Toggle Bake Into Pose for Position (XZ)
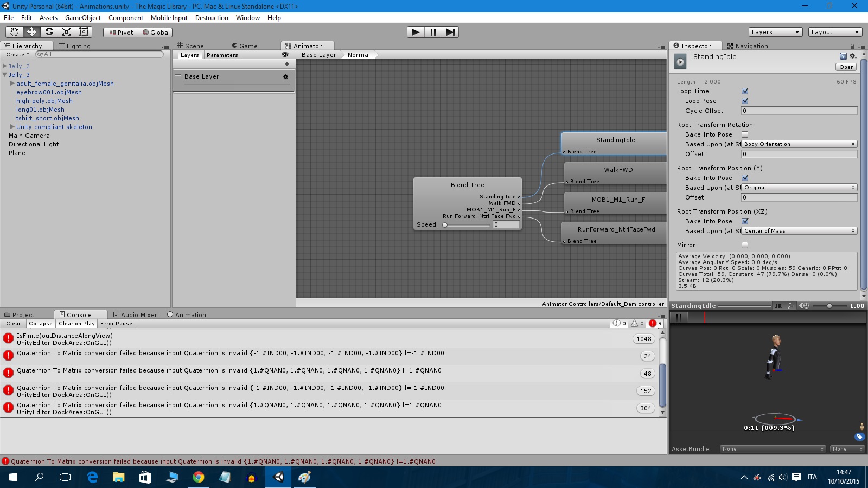This screenshot has width=868, height=488. (745, 221)
